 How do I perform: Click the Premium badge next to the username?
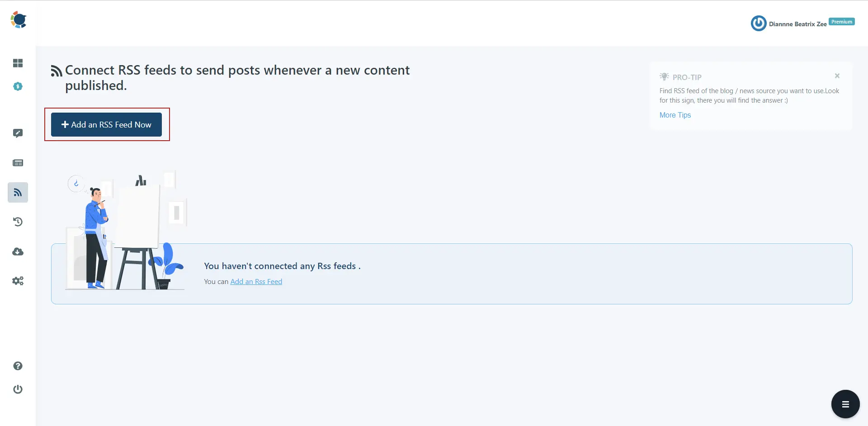[841, 21]
